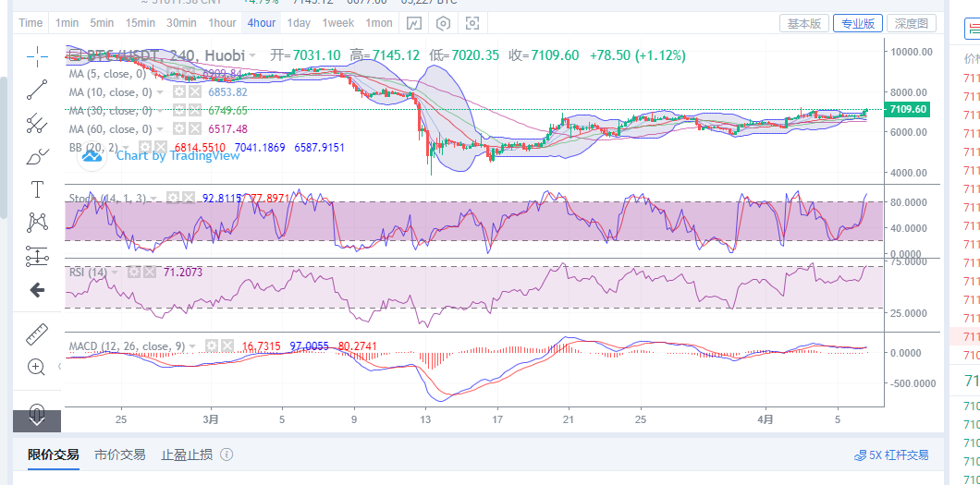Expand the BTC/USDT, 240, Huobi dropdown arrow

[251, 55]
